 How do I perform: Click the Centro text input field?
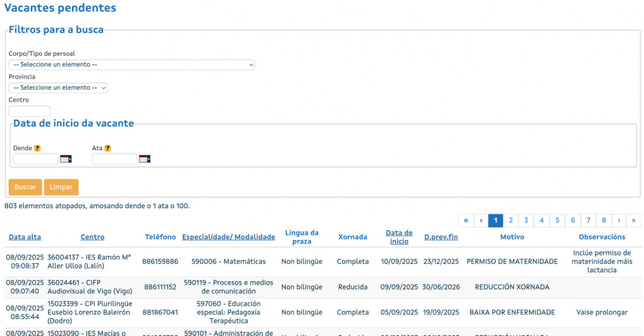30,111
